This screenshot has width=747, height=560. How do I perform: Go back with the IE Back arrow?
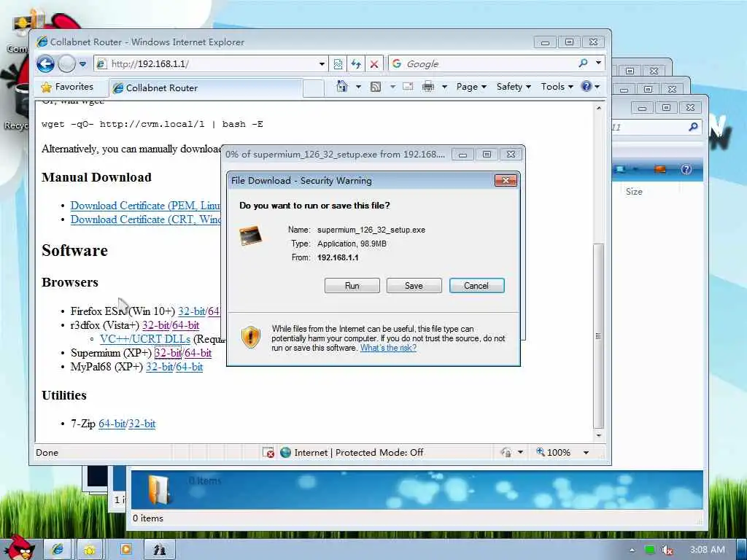pos(46,64)
